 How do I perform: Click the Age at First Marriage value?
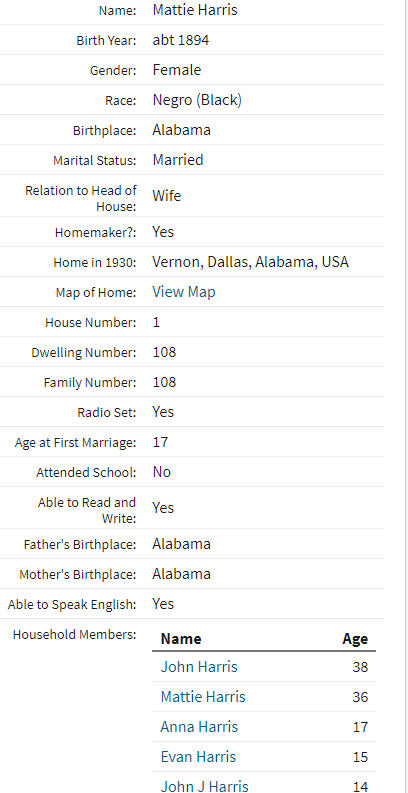tap(160, 442)
